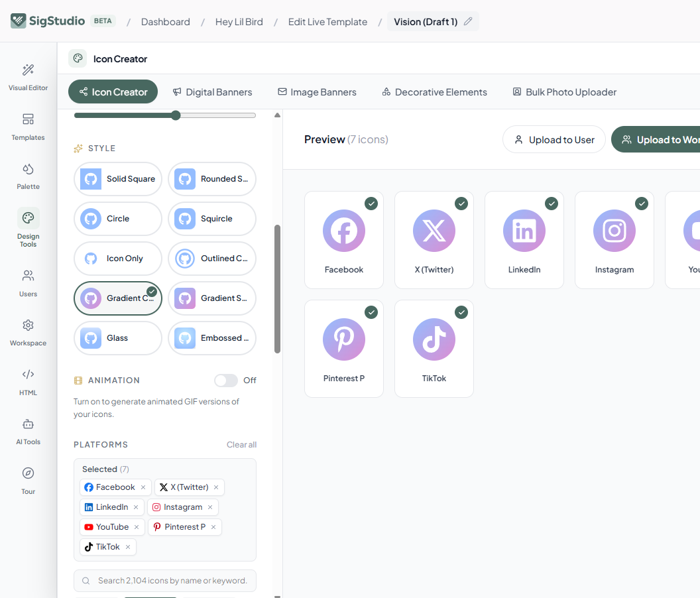Uncheck the Facebook preview icon card
The height and width of the screenshot is (598, 700).
click(371, 204)
